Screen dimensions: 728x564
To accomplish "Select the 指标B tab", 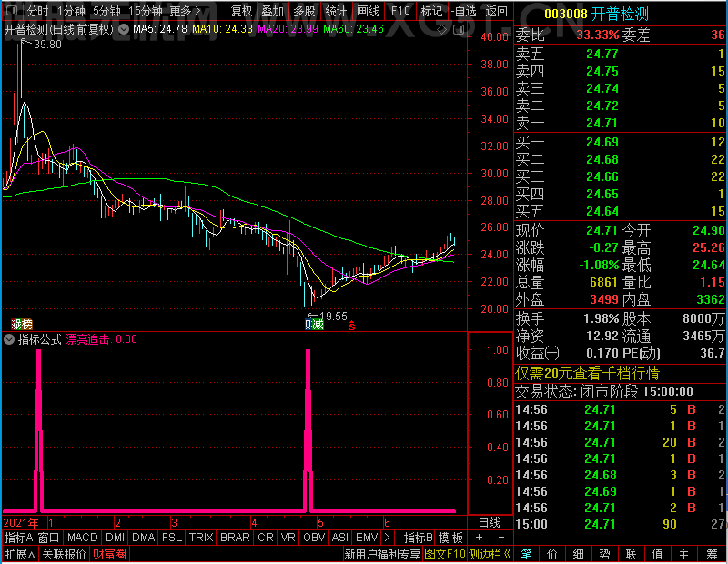I will click(x=419, y=538).
